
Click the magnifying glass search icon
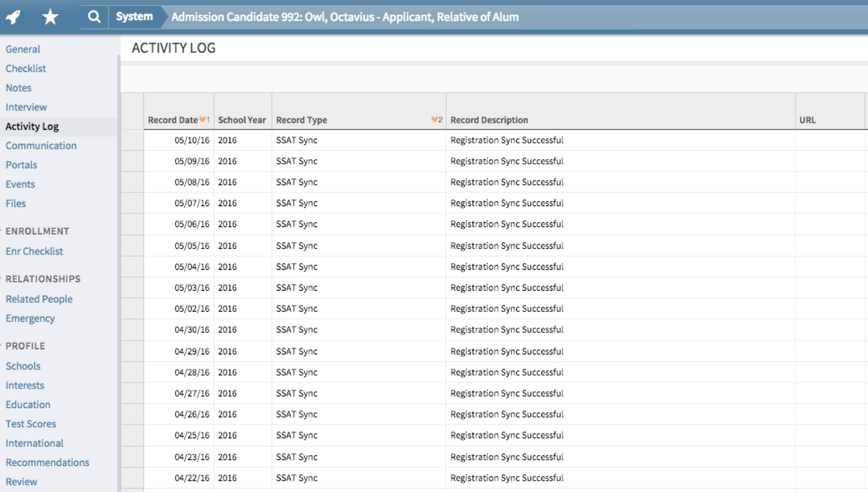point(94,17)
